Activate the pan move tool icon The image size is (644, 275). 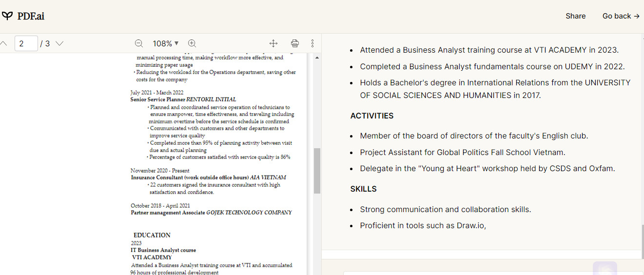273,43
